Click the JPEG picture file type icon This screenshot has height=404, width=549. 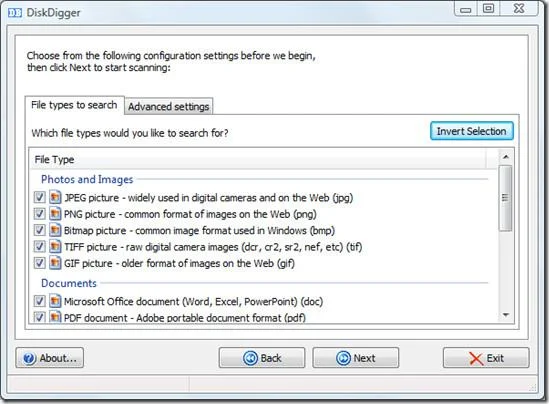point(55,197)
